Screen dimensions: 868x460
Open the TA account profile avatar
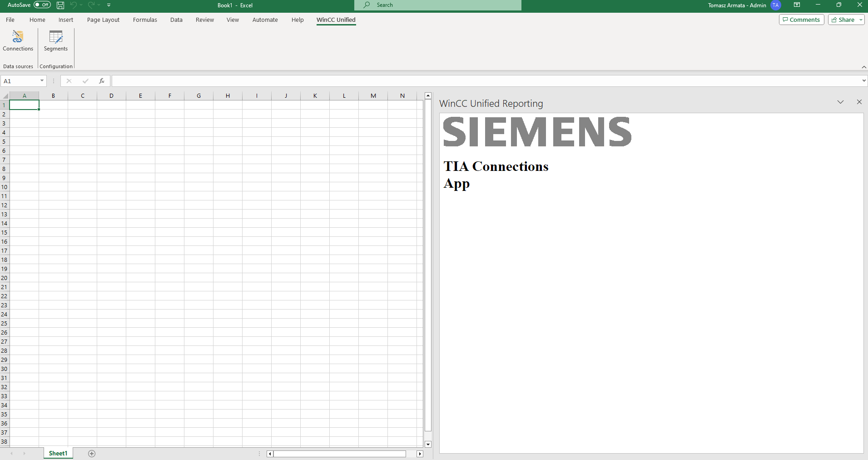pyautogui.click(x=776, y=5)
